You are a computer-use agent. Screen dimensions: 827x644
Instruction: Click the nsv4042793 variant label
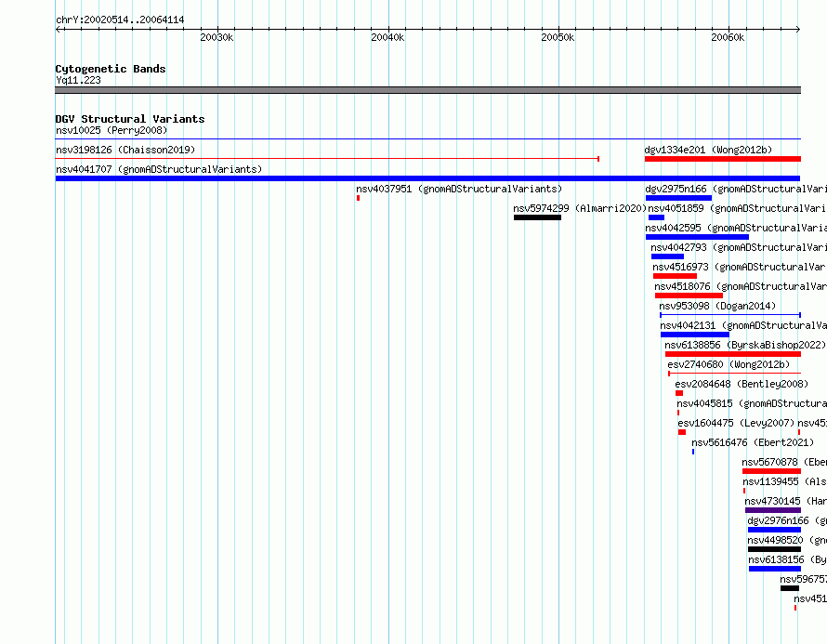click(739, 247)
